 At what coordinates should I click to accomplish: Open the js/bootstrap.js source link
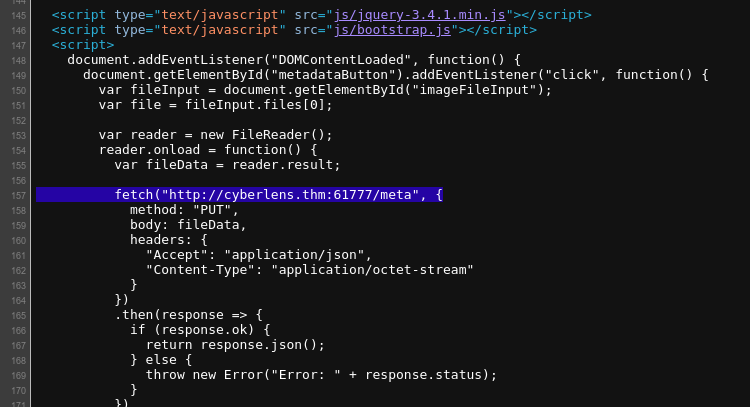click(392, 30)
